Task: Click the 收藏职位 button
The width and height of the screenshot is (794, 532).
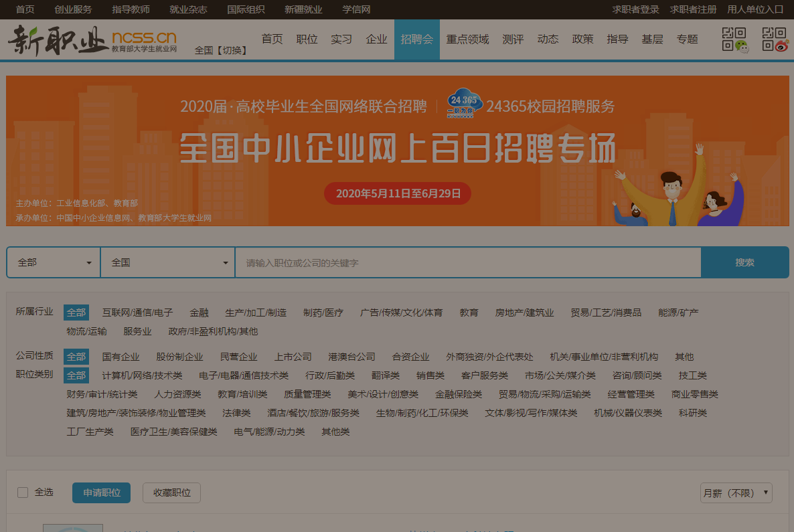Action: click(x=171, y=493)
